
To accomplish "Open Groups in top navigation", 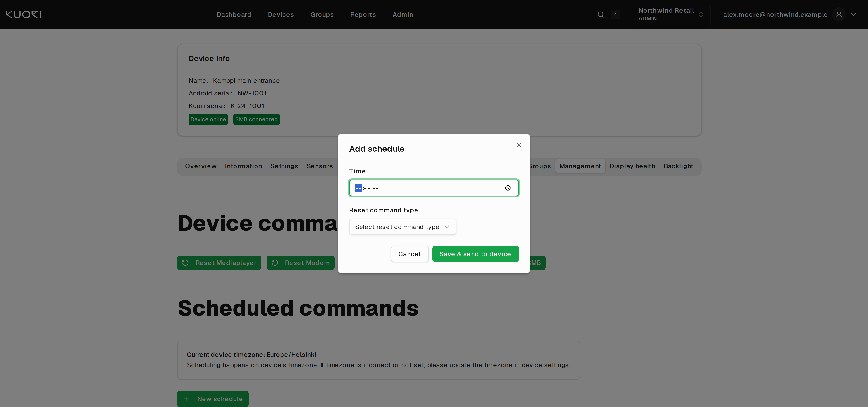I will pos(322,14).
